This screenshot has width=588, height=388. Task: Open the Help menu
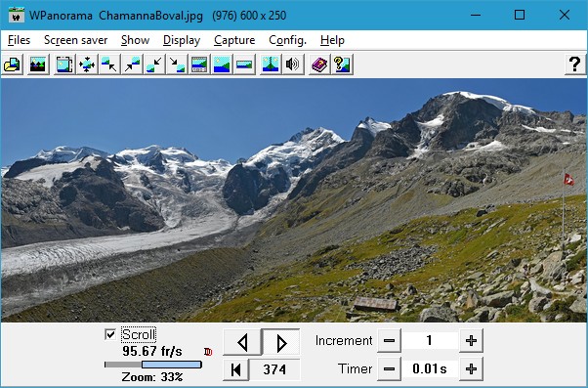tap(332, 40)
